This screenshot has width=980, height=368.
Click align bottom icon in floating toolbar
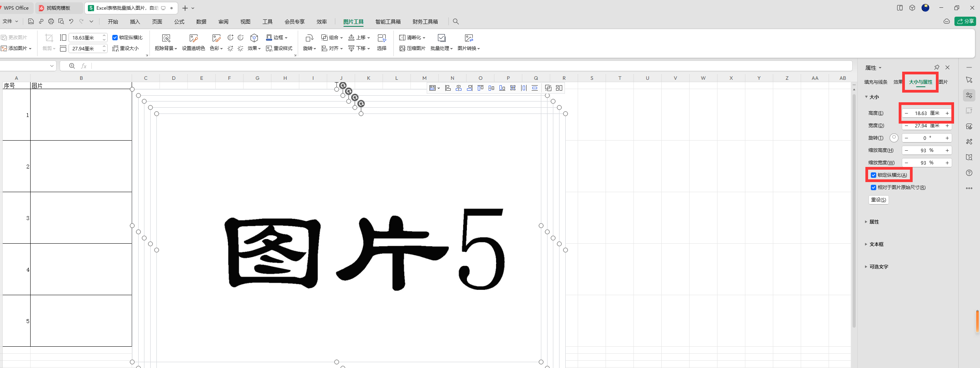[502, 88]
